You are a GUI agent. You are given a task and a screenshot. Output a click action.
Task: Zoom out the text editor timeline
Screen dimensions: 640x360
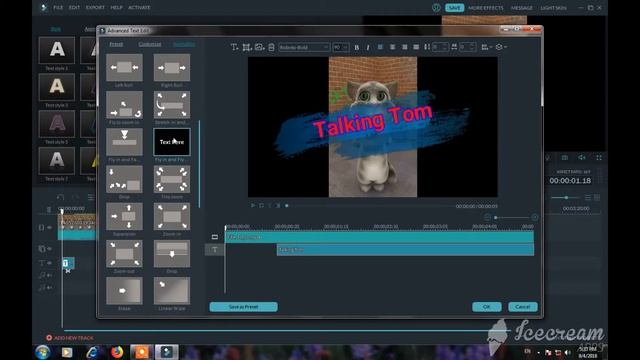pos(487,217)
